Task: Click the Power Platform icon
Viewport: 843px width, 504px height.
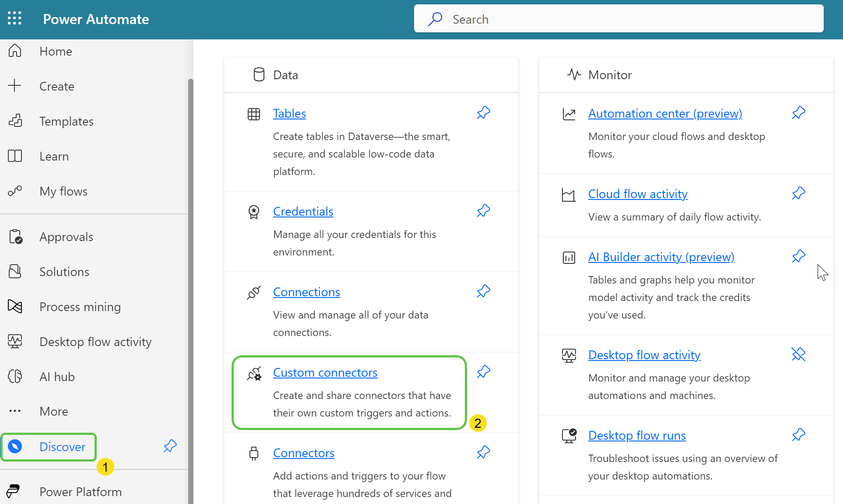Action: 13,491
